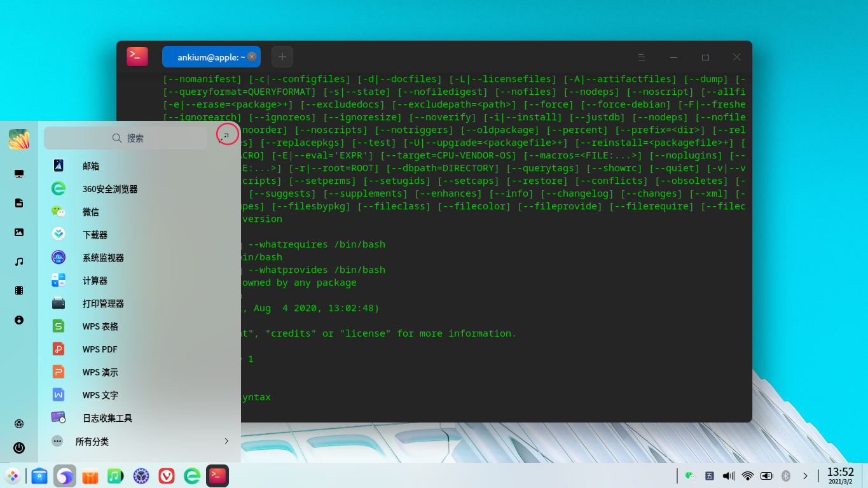This screenshot has width=868, height=488.
Task: Open the blue gear control center on the taskbar
Action: [x=141, y=475]
